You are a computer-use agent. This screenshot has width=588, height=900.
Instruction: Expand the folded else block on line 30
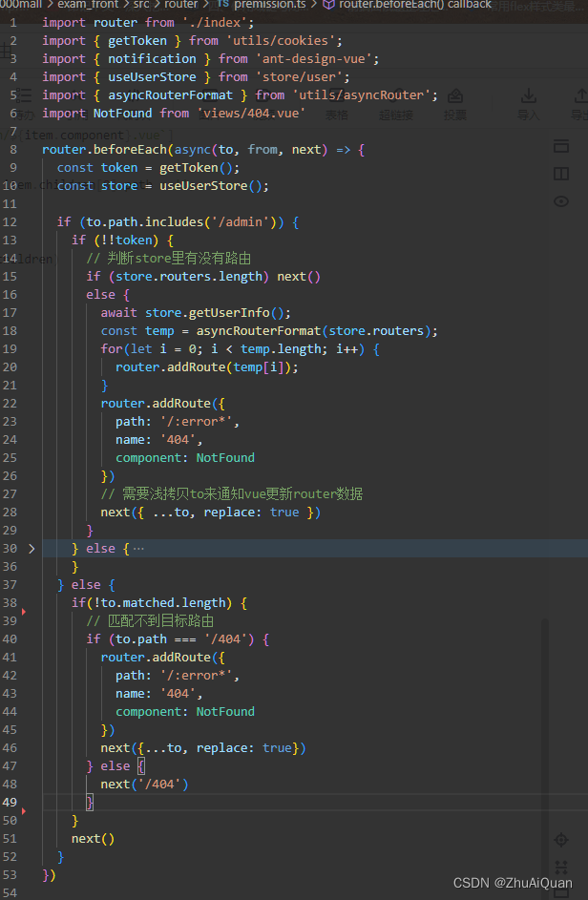(31, 549)
